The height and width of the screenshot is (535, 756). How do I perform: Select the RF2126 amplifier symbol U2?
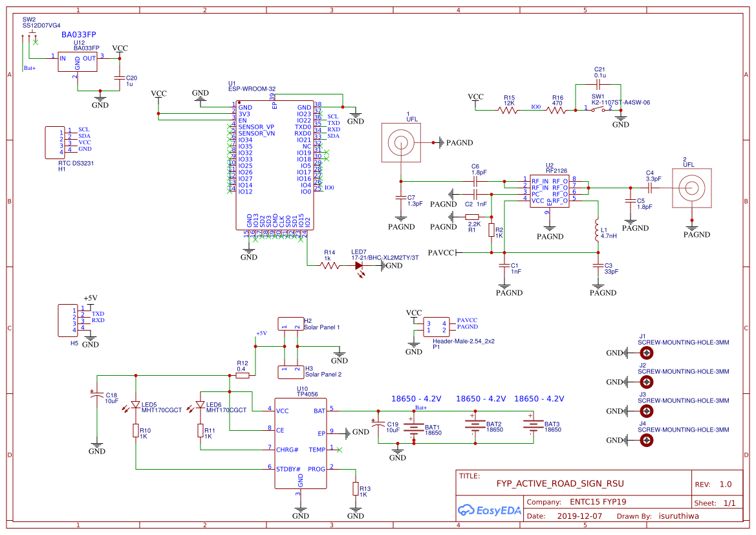tap(549, 191)
